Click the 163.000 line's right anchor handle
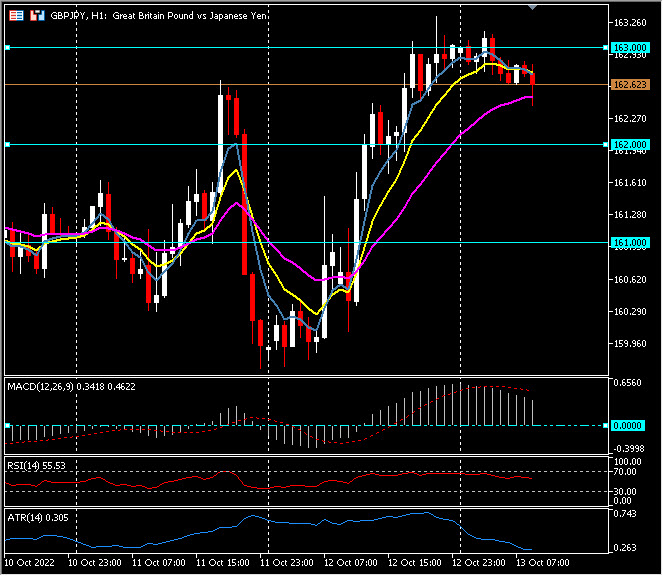Viewport: 663px width, 576px height. coord(606,47)
